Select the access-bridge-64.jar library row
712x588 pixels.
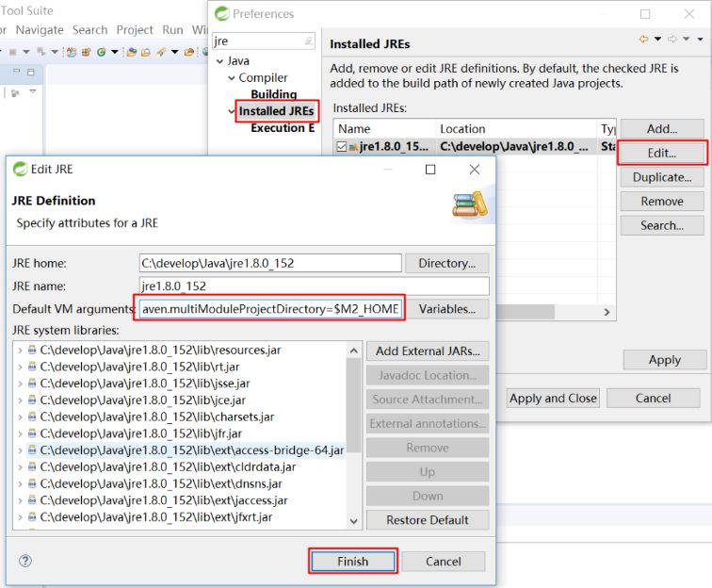tap(186, 450)
